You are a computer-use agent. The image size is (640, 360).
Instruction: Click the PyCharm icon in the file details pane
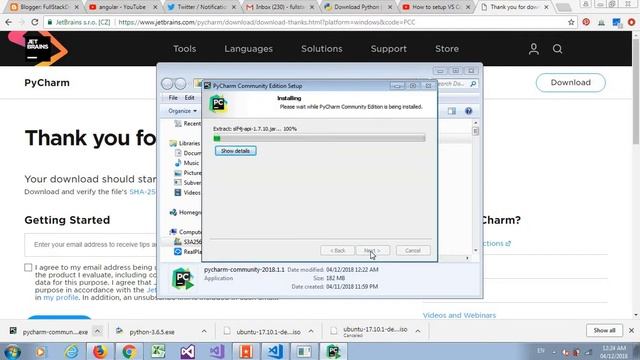click(182, 278)
